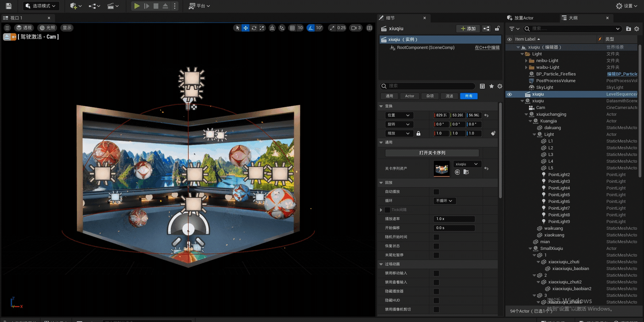Click the xiuqiu level sequence thumbnail
644x322 pixels.
pyautogui.click(x=442, y=169)
